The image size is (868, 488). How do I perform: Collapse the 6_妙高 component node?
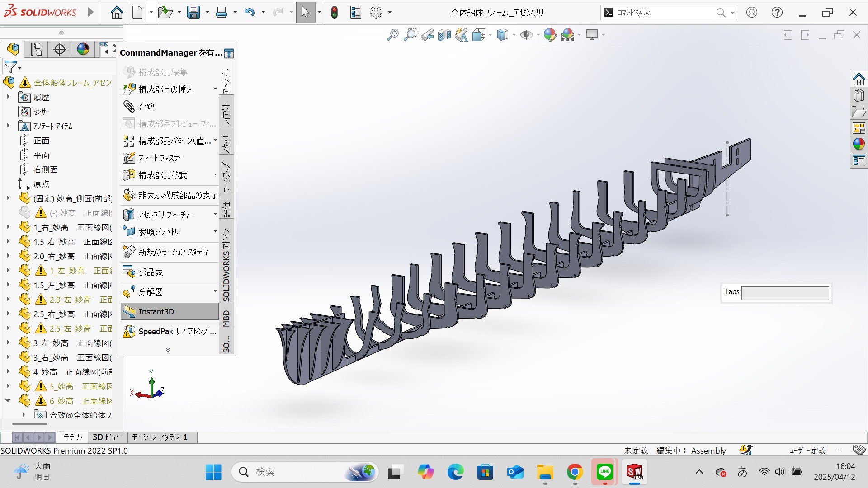pyautogui.click(x=8, y=401)
